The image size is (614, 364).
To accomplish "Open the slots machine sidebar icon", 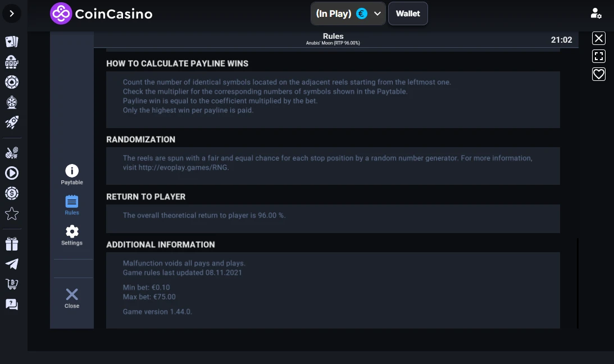I will [x=12, y=62].
